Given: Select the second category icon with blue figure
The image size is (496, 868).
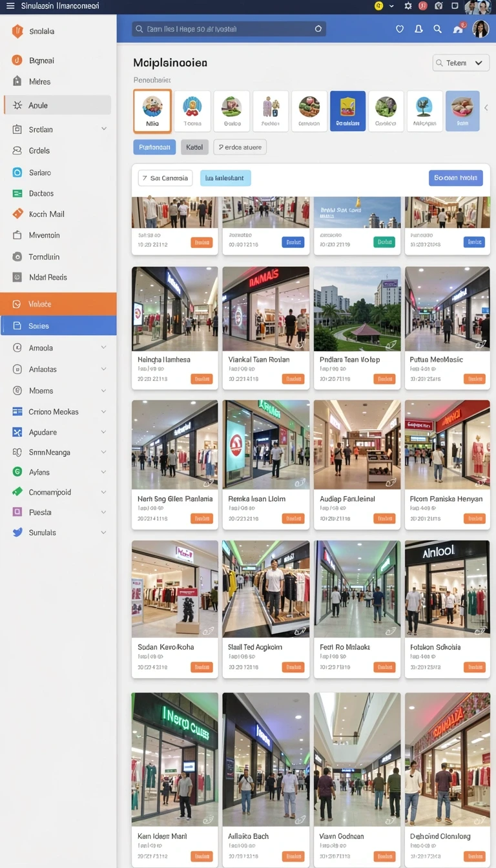Looking at the screenshot, I should 192,111.
